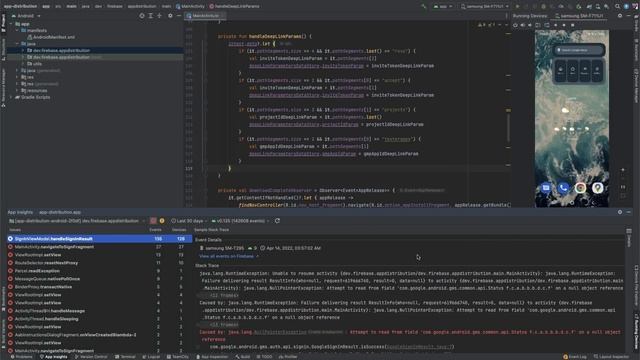
Task: Minimize the App Insights panel
Action: [x=629, y=212]
